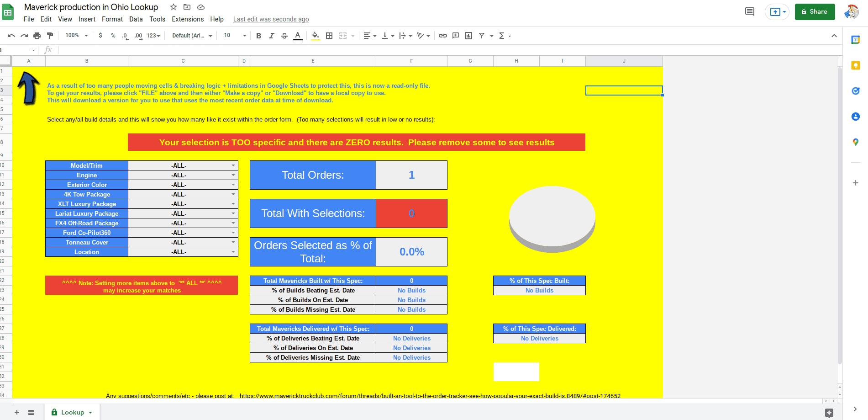Click the Add Sheet plus button

click(x=17, y=412)
